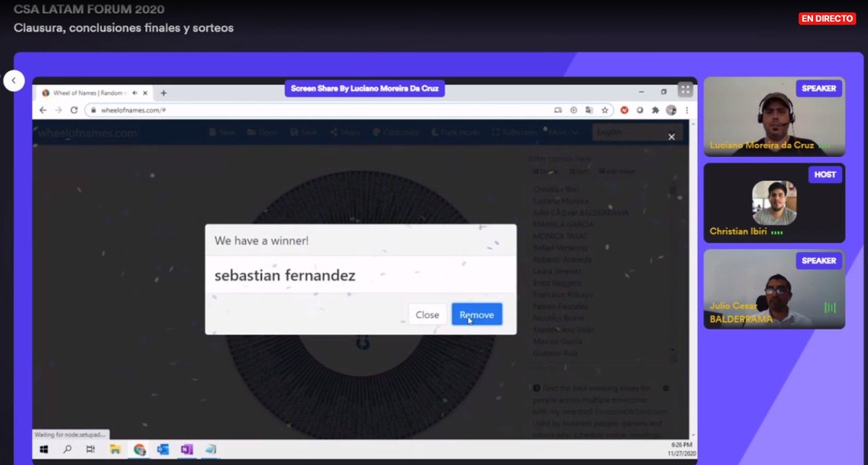Click the wheelofnames.com logo text

click(88, 133)
